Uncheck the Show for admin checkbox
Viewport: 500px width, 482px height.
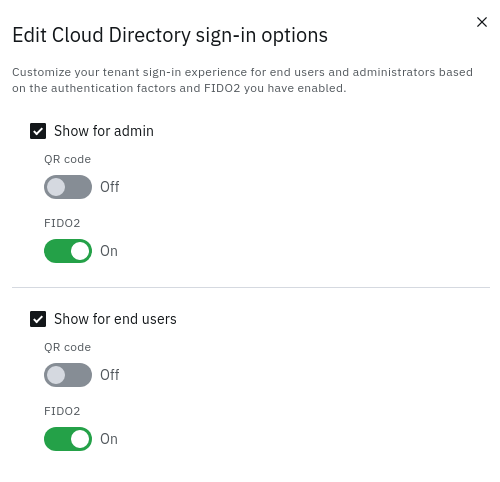pos(38,131)
